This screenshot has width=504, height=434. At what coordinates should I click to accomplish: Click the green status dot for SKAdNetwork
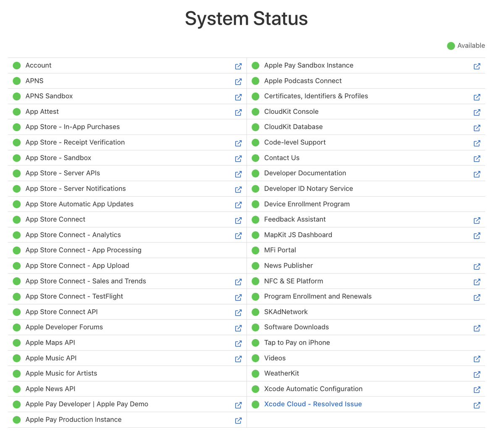tap(255, 312)
